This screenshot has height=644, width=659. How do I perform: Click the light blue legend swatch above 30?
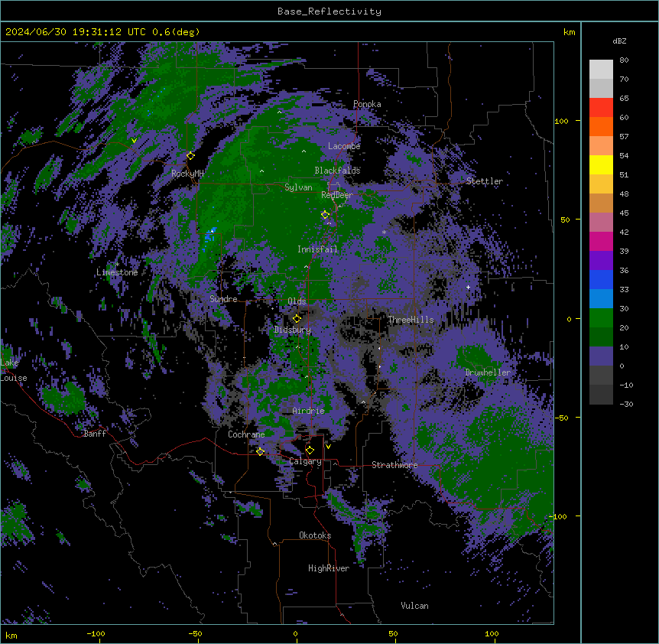click(x=601, y=298)
